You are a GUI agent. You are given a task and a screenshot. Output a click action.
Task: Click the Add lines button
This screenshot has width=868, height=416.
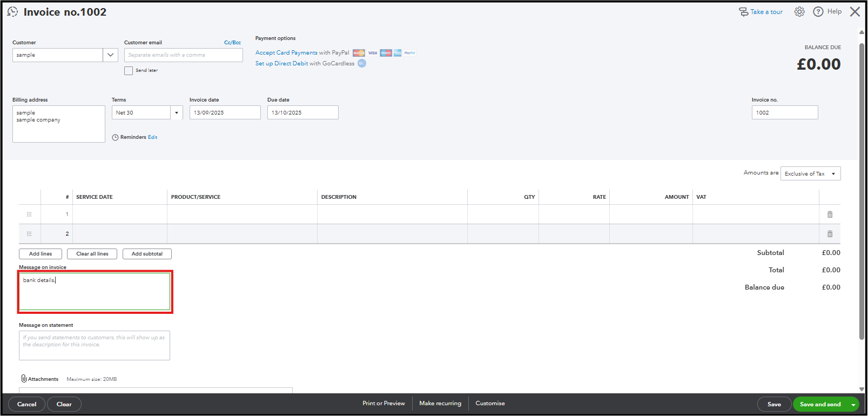pyautogui.click(x=41, y=254)
